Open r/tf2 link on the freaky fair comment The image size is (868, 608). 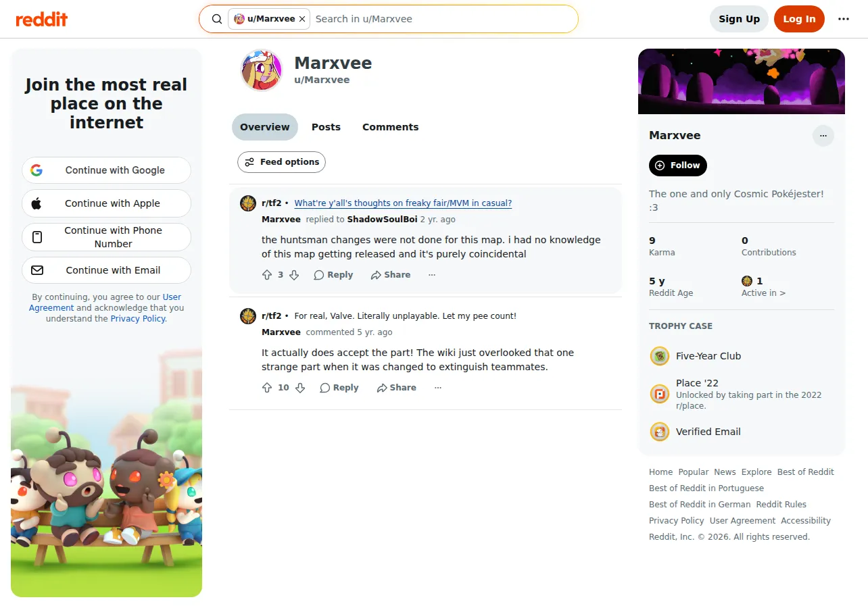(x=272, y=203)
